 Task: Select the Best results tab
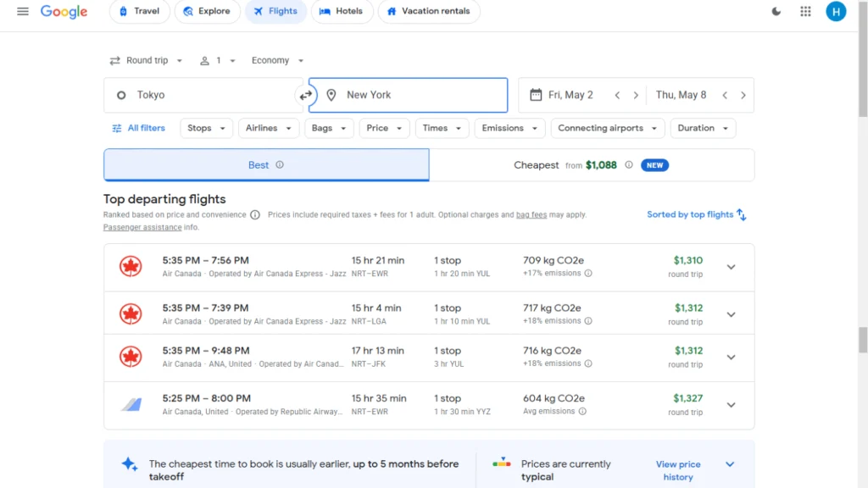266,165
